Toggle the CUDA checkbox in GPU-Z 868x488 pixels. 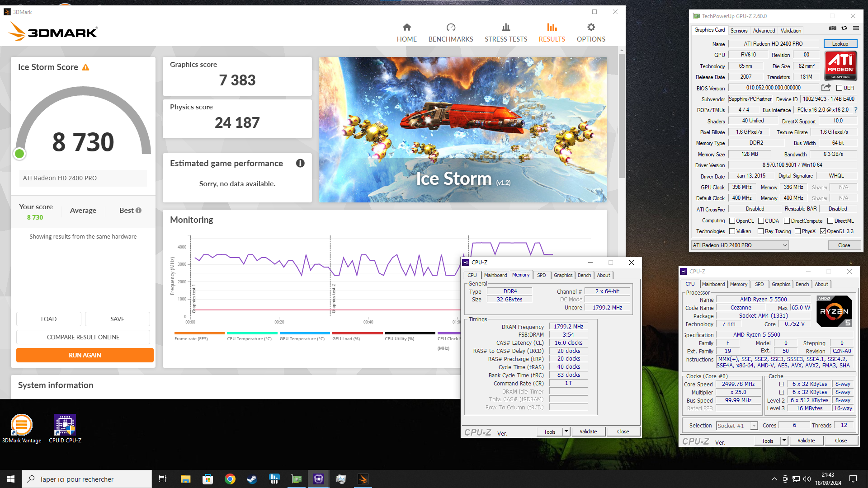tap(761, 221)
